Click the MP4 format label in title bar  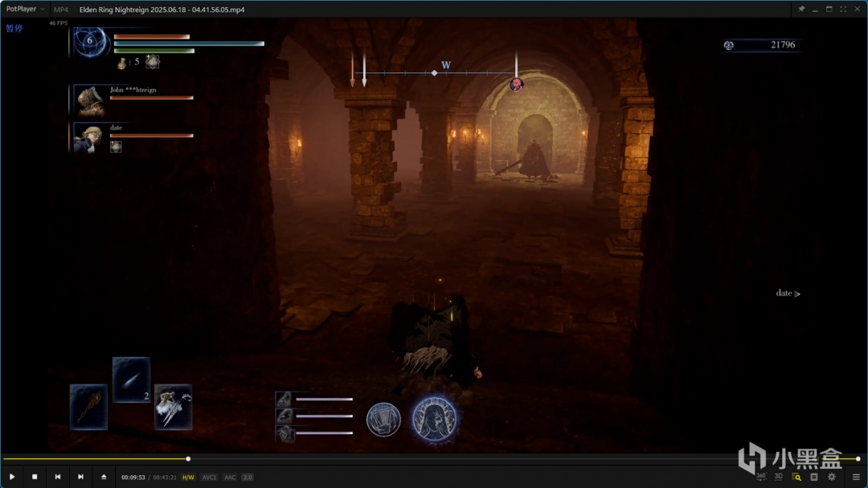coord(61,10)
